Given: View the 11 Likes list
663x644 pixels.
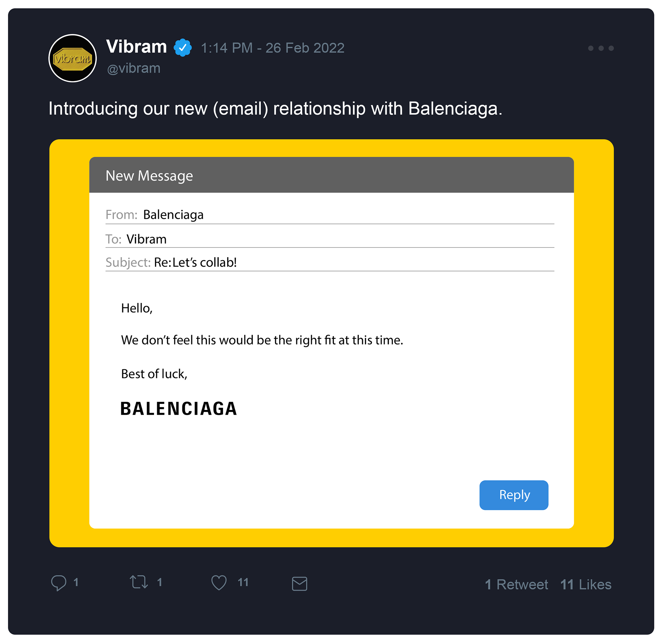Looking at the screenshot, I should [586, 585].
